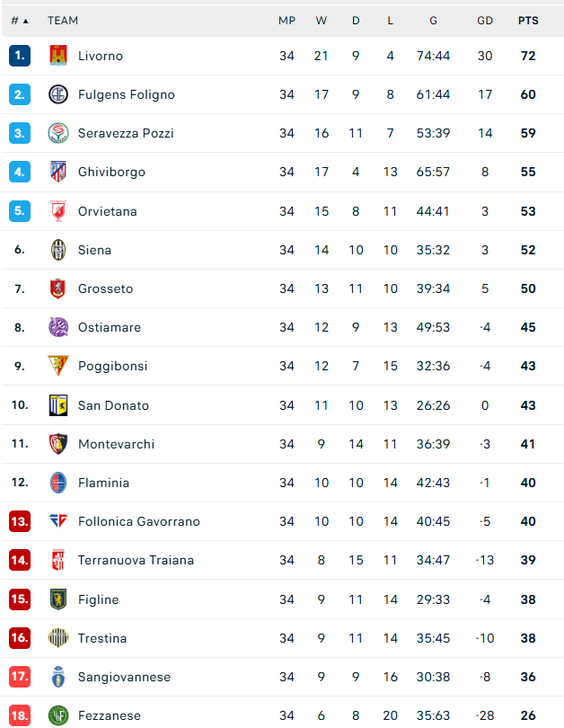564x728 pixels.
Task: Click the Fulgens Foligno club logo
Action: pyautogui.click(x=58, y=94)
